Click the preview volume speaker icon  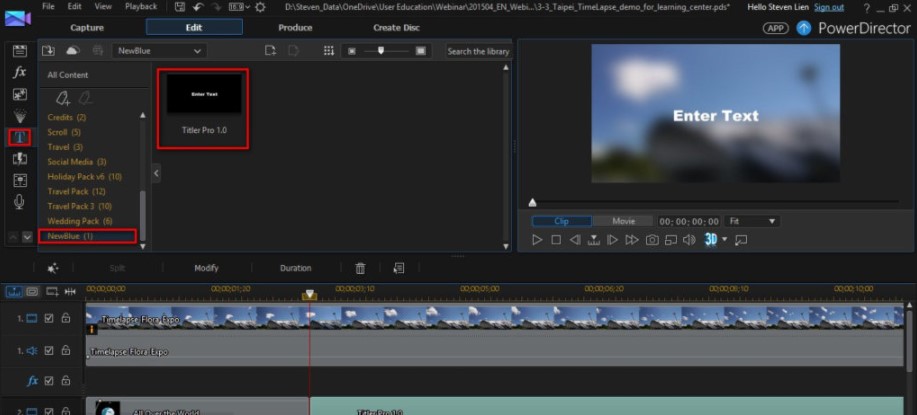pos(690,240)
